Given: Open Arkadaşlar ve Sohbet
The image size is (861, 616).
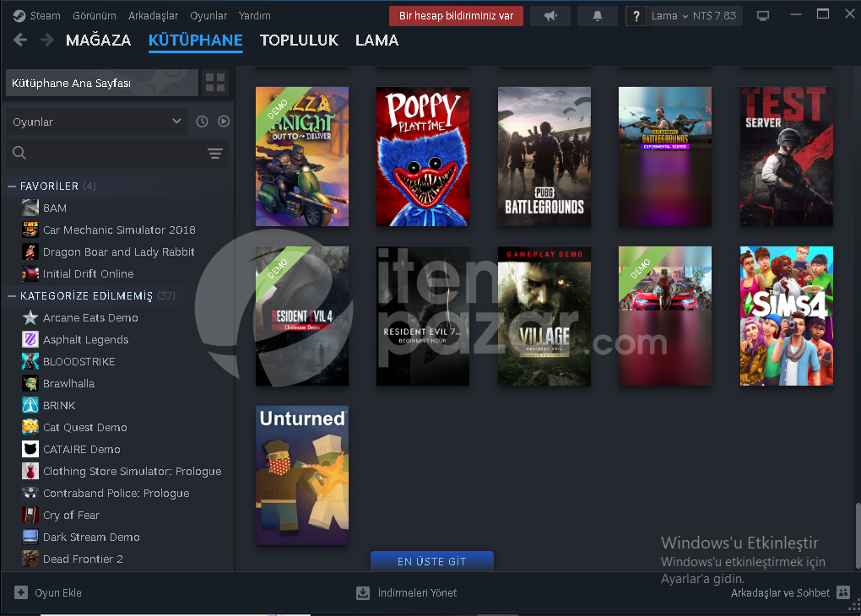Looking at the screenshot, I should coord(780,593).
